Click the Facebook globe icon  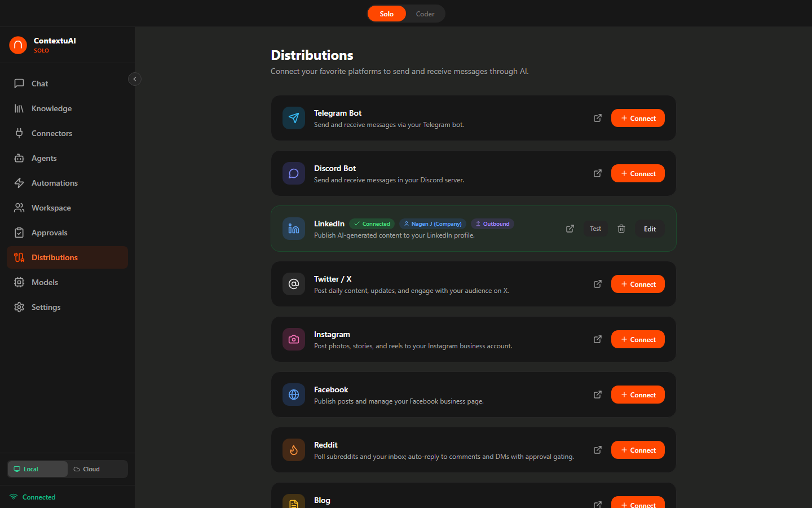(x=294, y=395)
